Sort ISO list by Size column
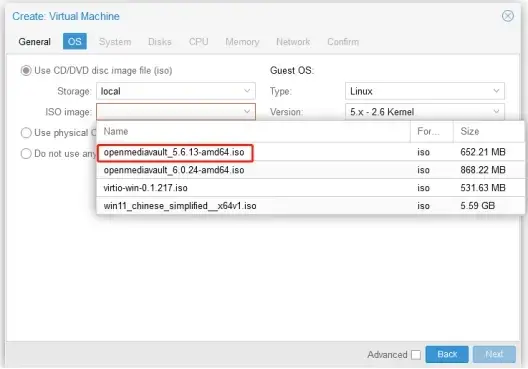This screenshot has width=528, height=369. pos(489,131)
